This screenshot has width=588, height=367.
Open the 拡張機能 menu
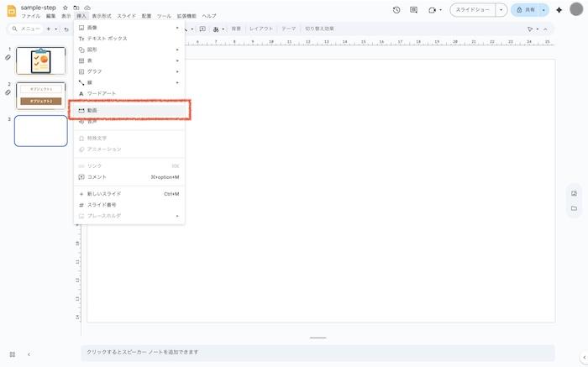pos(186,16)
